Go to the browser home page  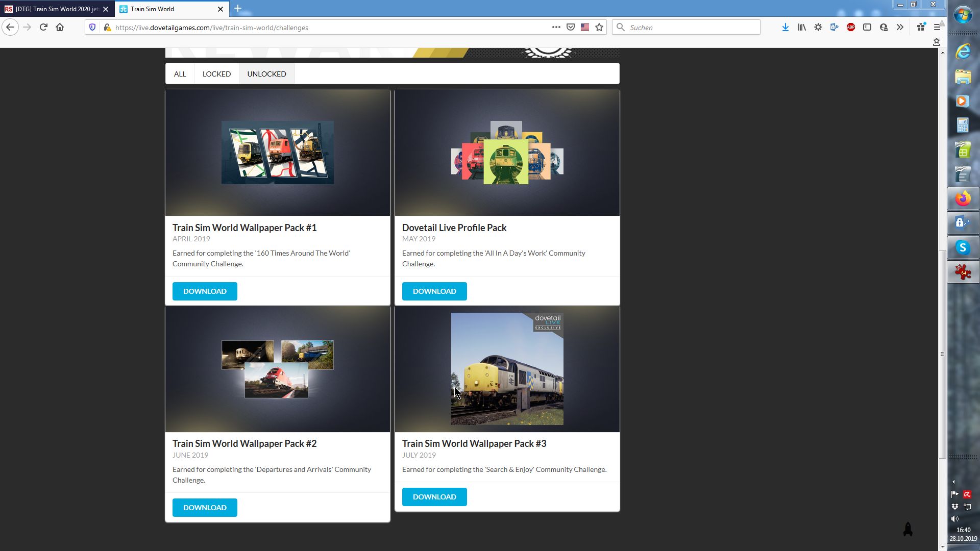point(60,28)
